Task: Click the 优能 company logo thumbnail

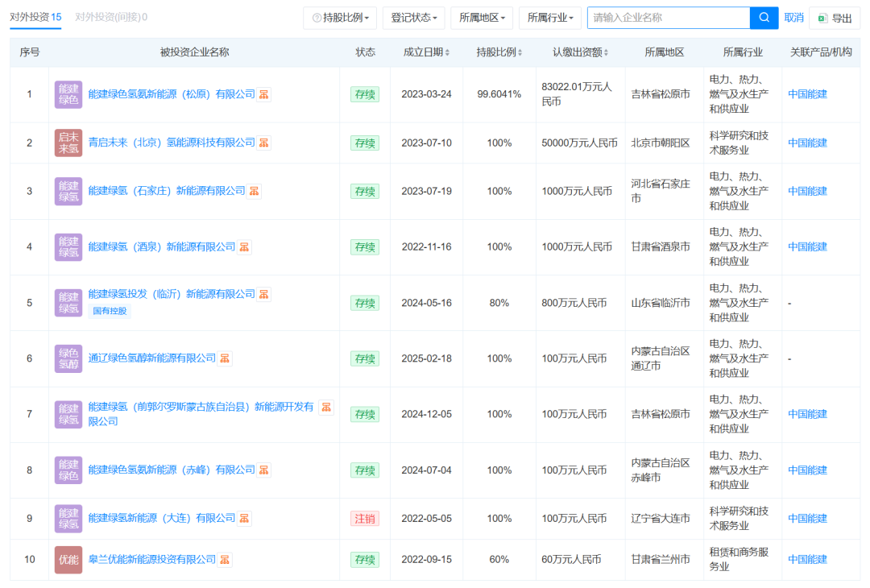Action: 68,559
